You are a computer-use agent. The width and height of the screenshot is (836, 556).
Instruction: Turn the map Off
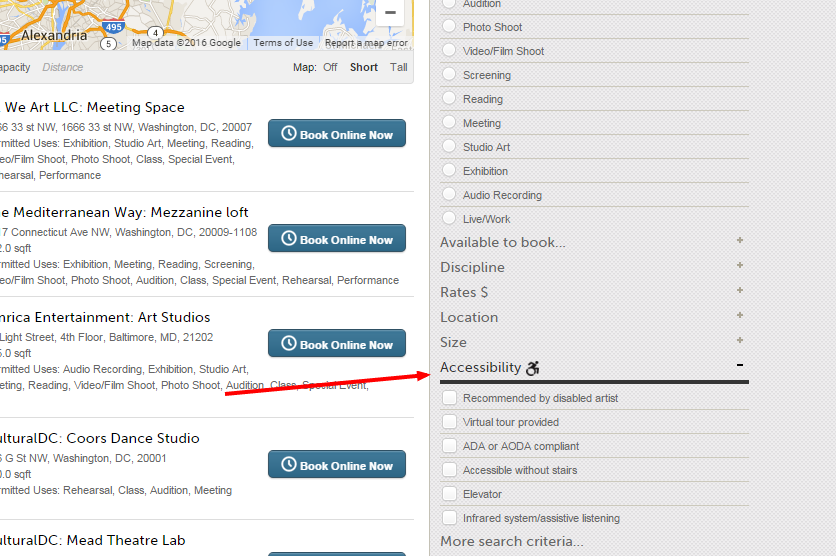(x=330, y=67)
